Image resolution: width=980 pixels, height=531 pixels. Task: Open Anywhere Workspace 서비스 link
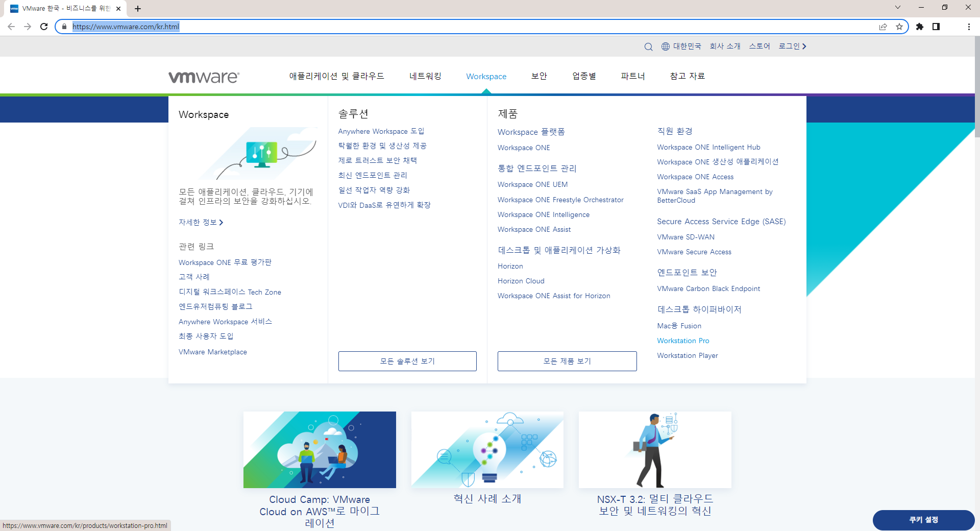[225, 322]
